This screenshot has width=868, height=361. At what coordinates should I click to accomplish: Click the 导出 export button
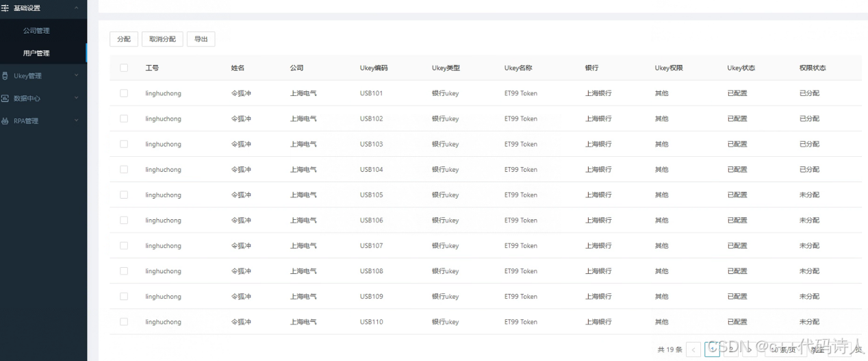(201, 40)
